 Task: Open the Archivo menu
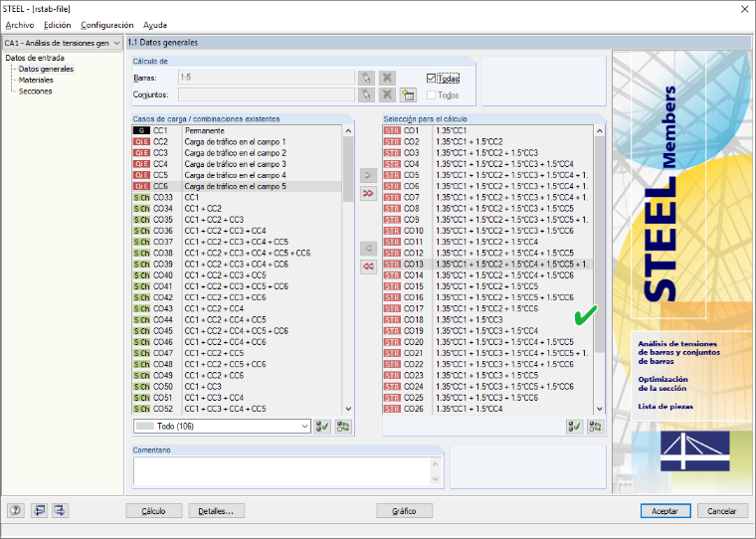pyautogui.click(x=20, y=25)
